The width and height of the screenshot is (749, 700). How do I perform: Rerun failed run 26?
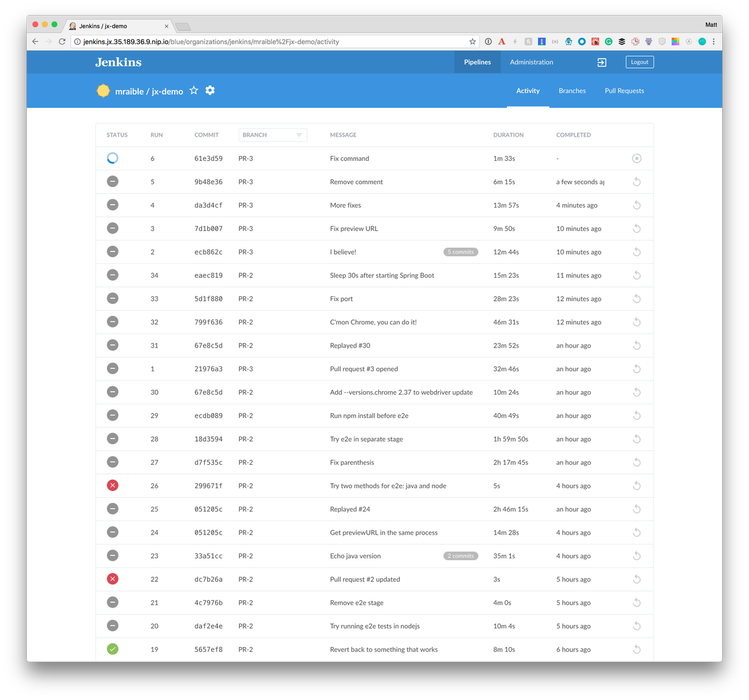[637, 485]
